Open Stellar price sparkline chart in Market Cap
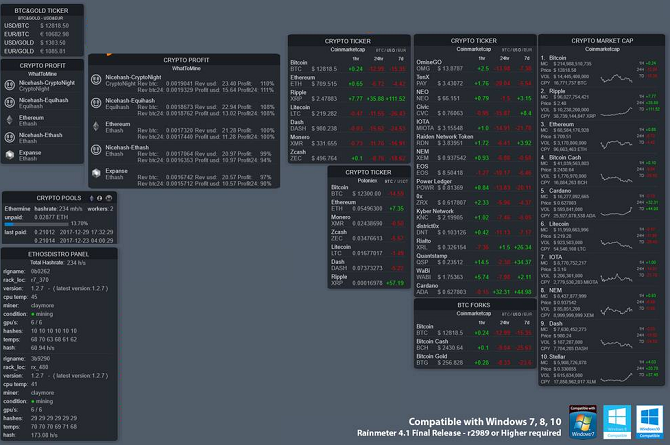This screenshot has width=670, height=445. point(616,378)
